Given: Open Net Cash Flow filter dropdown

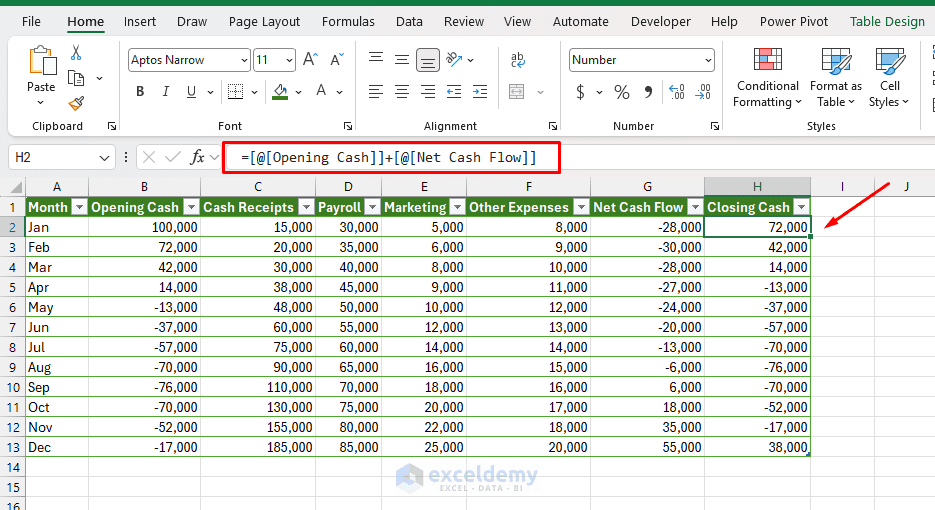Looking at the screenshot, I should coord(695,207).
